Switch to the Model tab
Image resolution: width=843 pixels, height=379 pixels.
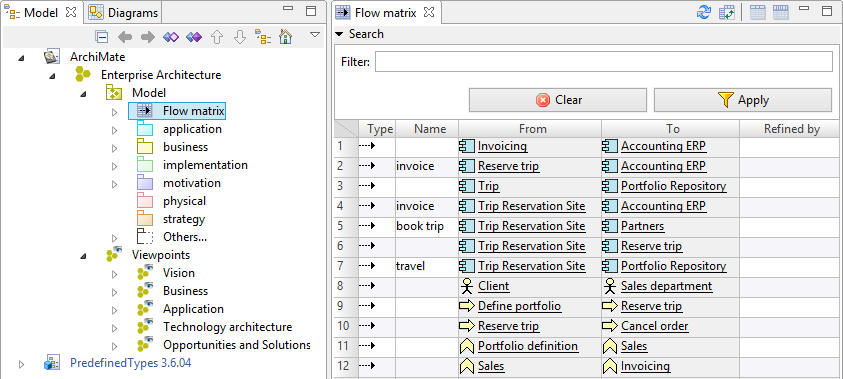point(41,12)
